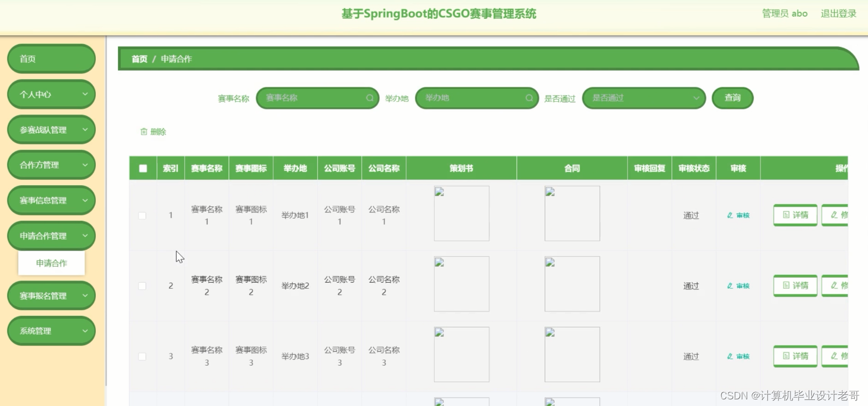Click 审核 pencil icon in row 3
Screen dimensions: 868x406
(730, 357)
